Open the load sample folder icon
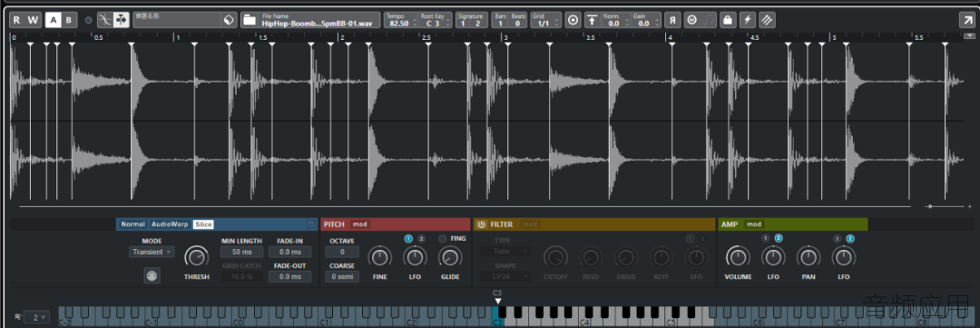This screenshot has width=980, height=328. pyautogui.click(x=250, y=20)
